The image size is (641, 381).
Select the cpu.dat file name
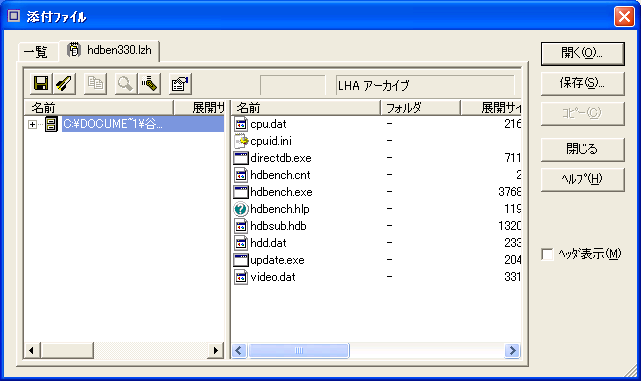(268, 124)
